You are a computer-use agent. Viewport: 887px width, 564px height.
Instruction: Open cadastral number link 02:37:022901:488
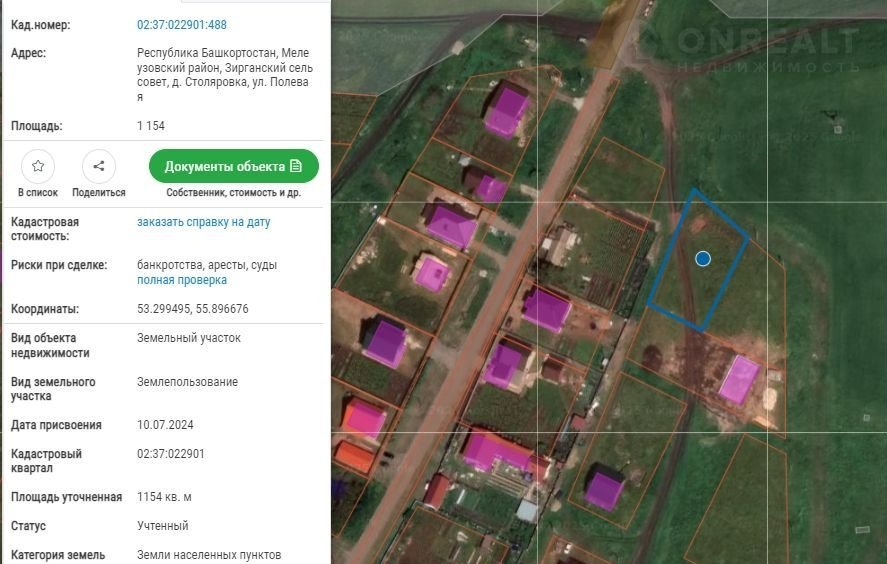pos(181,24)
